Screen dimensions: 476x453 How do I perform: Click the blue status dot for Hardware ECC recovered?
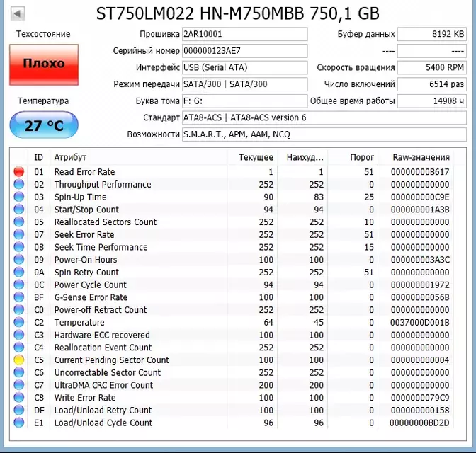point(19,335)
